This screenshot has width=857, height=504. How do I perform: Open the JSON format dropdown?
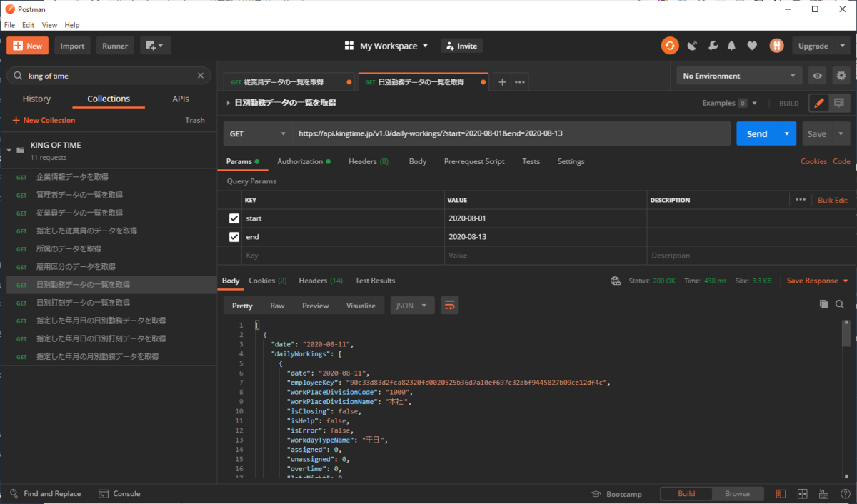pos(413,306)
